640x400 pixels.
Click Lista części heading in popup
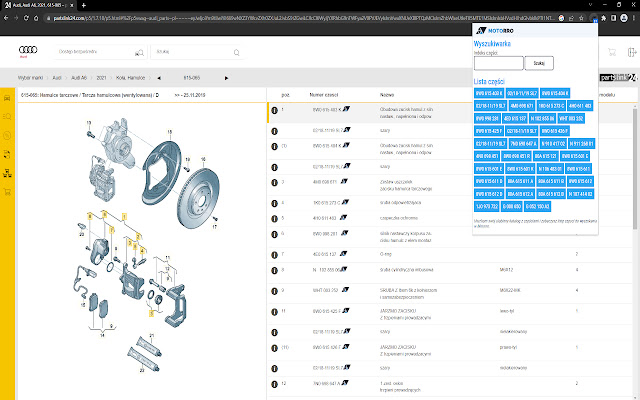pyautogui.click(x=489, y=82)
